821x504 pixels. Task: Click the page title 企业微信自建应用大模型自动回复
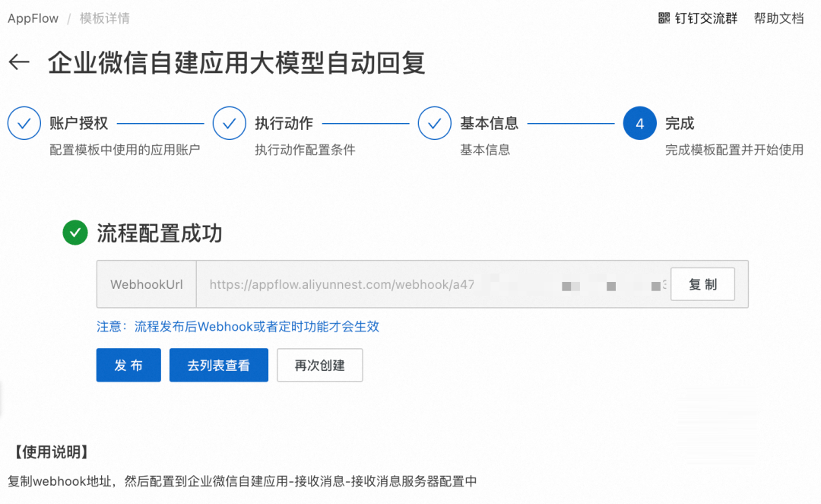click(x=236, y=63)
